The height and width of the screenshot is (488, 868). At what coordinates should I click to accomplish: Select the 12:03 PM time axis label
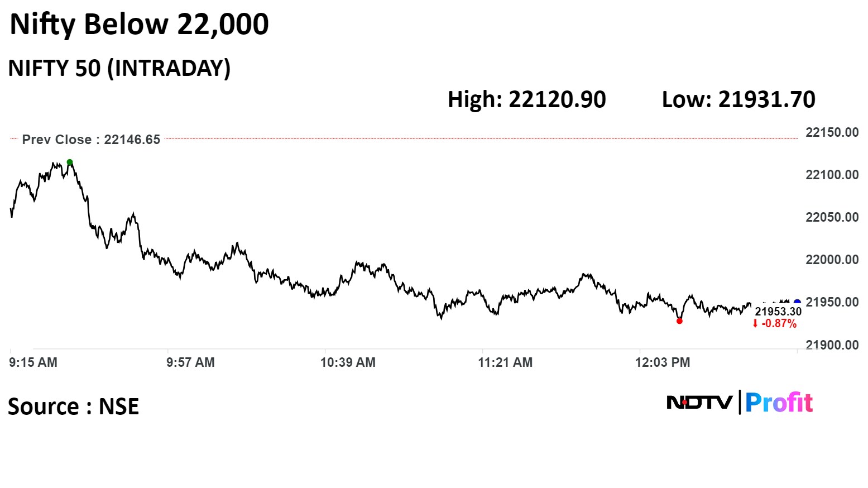(663, 362)
